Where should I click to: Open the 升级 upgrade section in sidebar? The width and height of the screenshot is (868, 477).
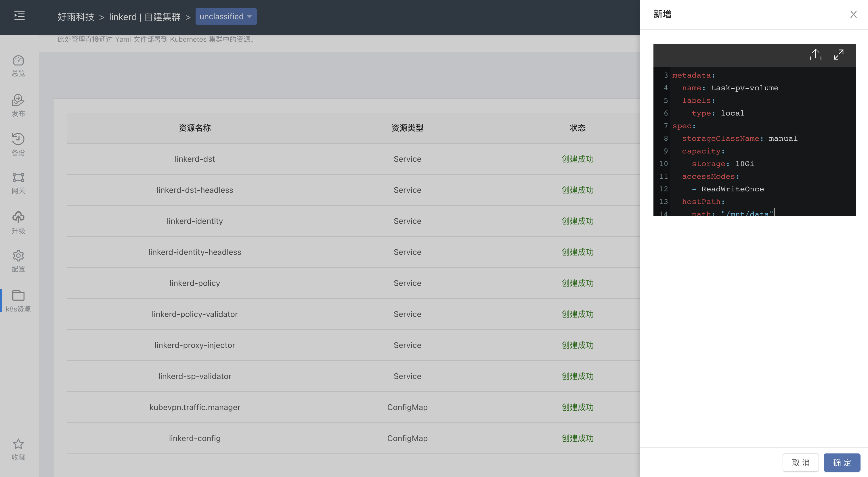point(18,222)
